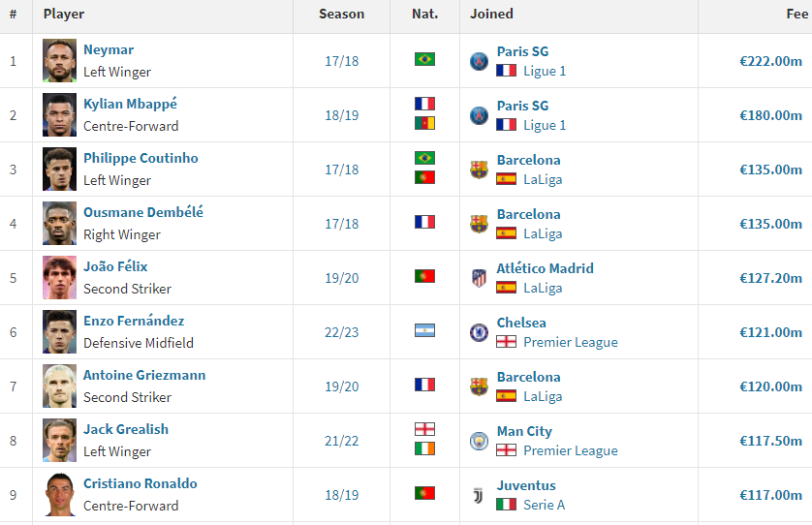Image resolution: width=812 pixels, height=525 pixels.
Task: Open Kylian Mbappé's player profile link
Action: coord(130,104)
